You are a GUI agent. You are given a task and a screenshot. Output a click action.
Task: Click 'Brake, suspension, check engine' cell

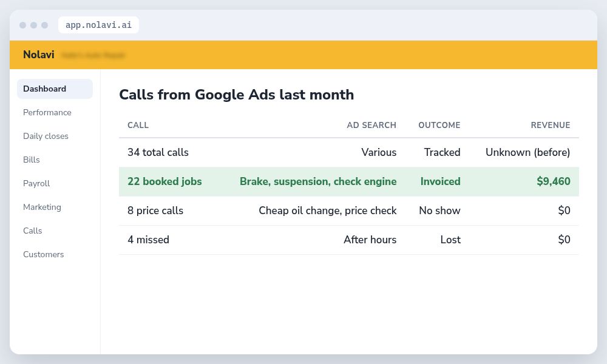point(318,181)
